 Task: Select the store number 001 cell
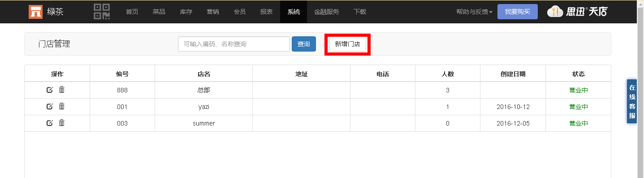point(122,107)
